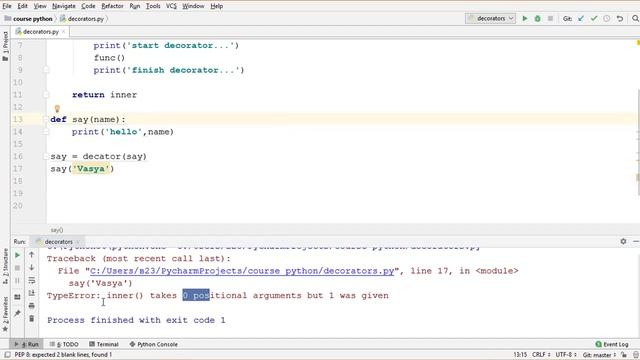Click the lock icon in status bar
This screenshot has height=360, width=640.
point(623,355)
